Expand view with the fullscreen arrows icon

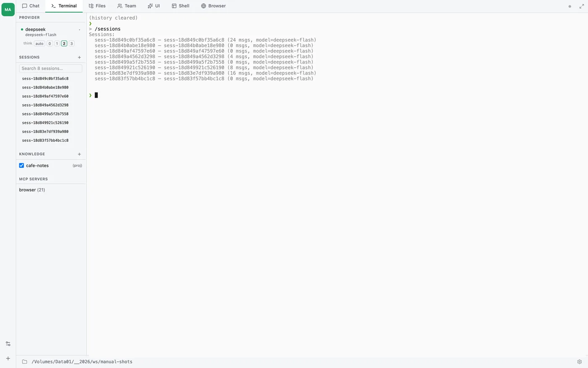point(582,6)
